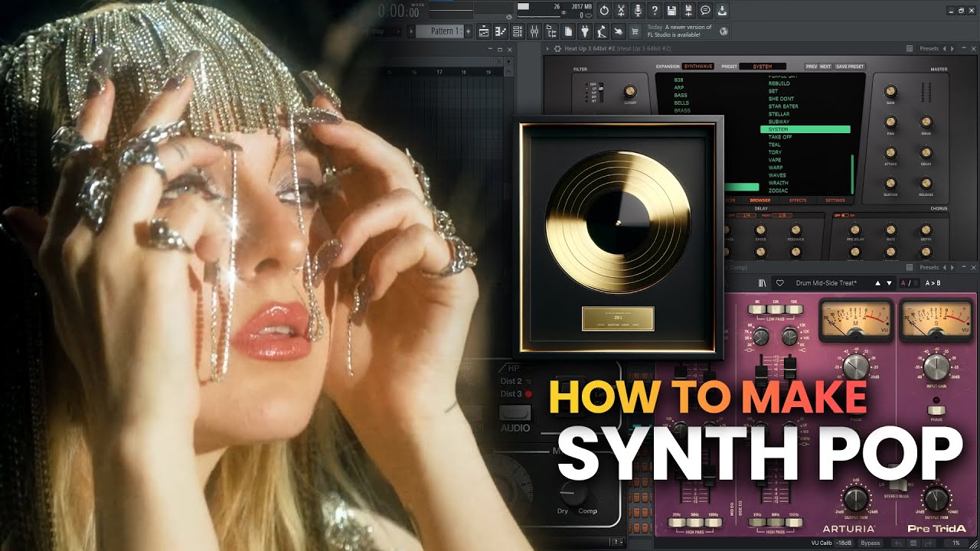The image size is (980, 551).
Task: Select the BELLS category in Heat Up browser
Action: tap(682, 103)
